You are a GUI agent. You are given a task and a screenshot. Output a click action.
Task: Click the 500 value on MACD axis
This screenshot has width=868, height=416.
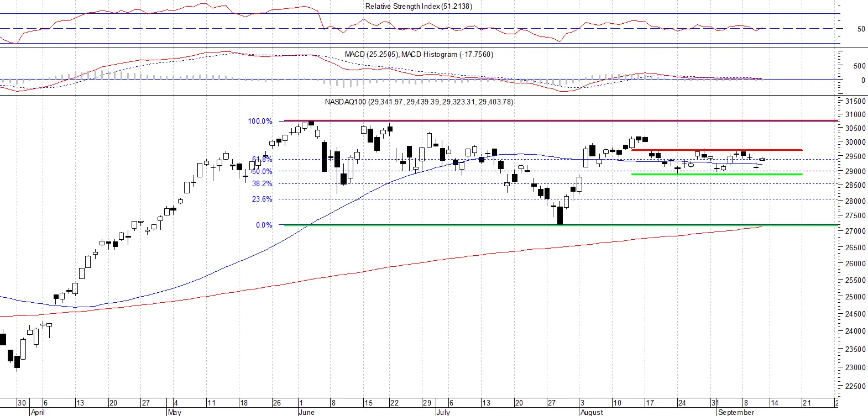pos(859,66)
